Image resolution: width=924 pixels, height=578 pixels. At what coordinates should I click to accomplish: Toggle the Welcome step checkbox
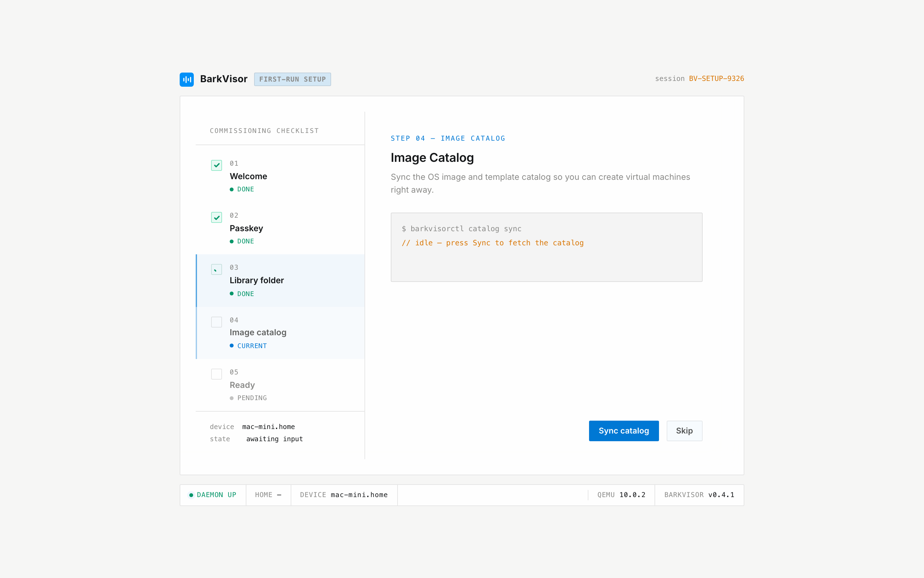click(x=217, y=165)
